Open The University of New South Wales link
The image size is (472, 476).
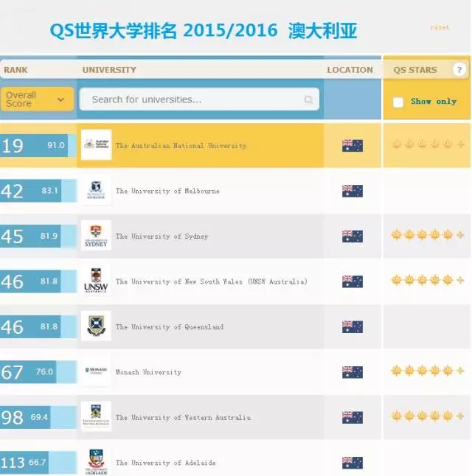click(211, 281)
